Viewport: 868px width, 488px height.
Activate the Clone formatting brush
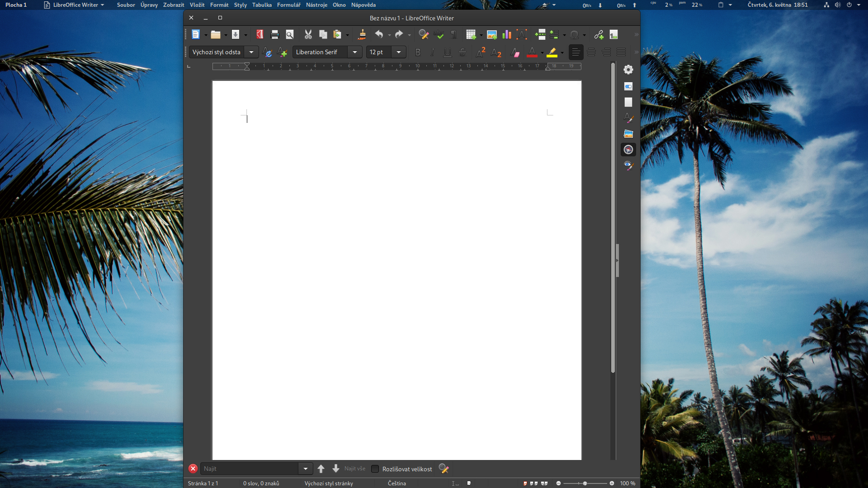point(362,34)
